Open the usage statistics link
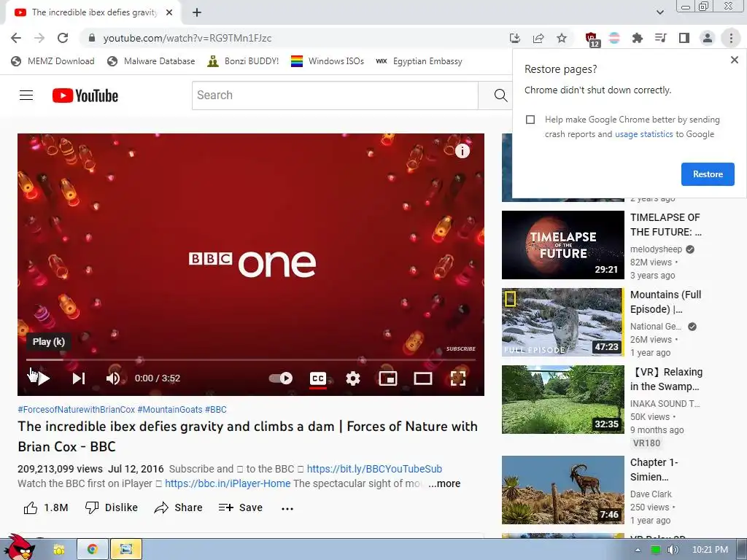Viewport: 747px width, 560px height. [643, 134]
